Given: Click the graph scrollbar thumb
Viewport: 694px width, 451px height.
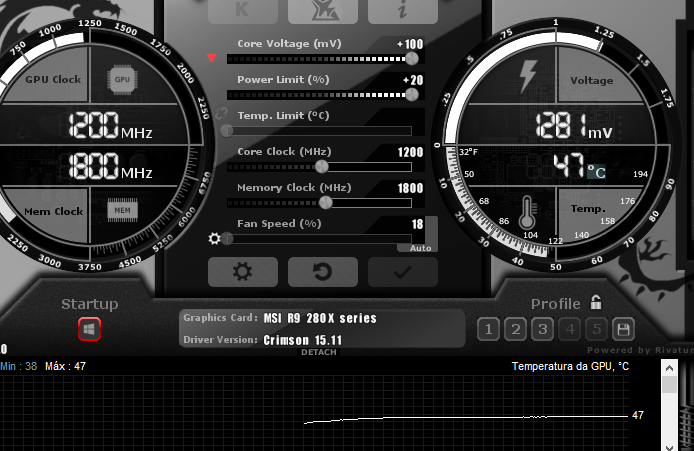Looking at the screenshot, I should tap(669, 384).
